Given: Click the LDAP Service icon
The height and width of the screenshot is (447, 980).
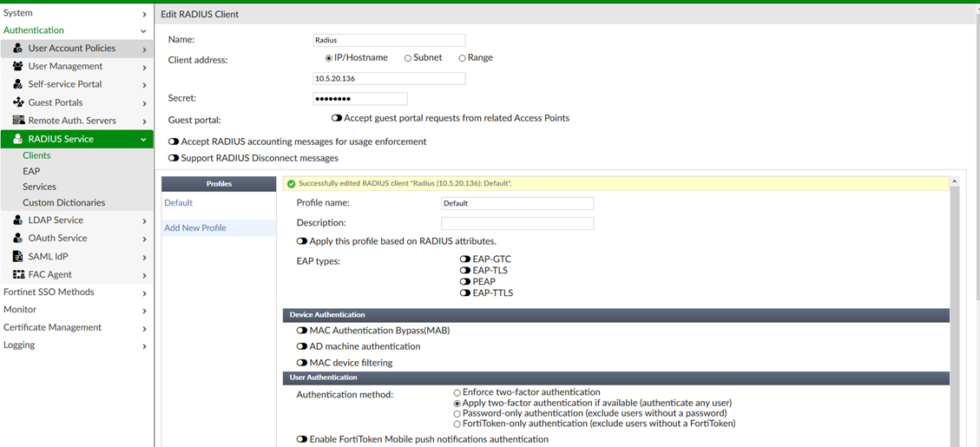Looking at the screenshot, I should tap(18, 220).
